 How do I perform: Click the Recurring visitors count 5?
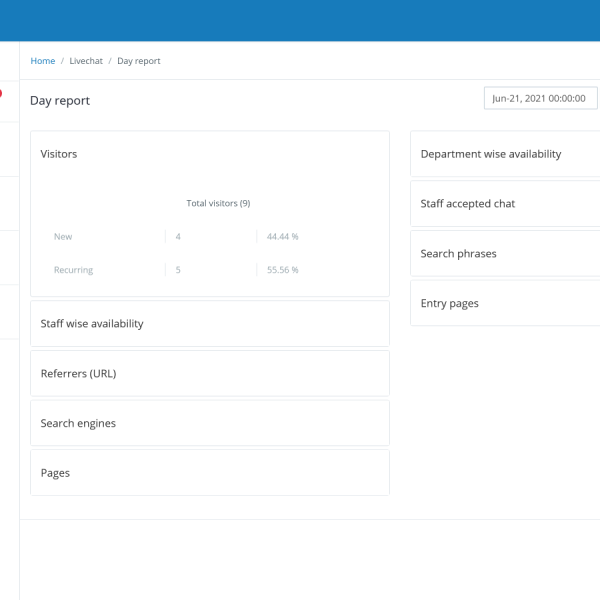[x=178, y=270]
